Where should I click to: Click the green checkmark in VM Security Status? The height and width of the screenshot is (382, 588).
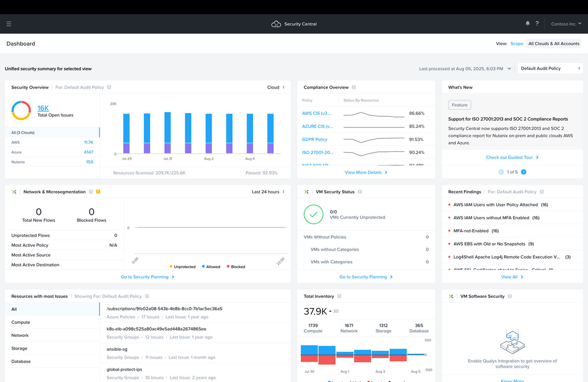pos(313,214)
